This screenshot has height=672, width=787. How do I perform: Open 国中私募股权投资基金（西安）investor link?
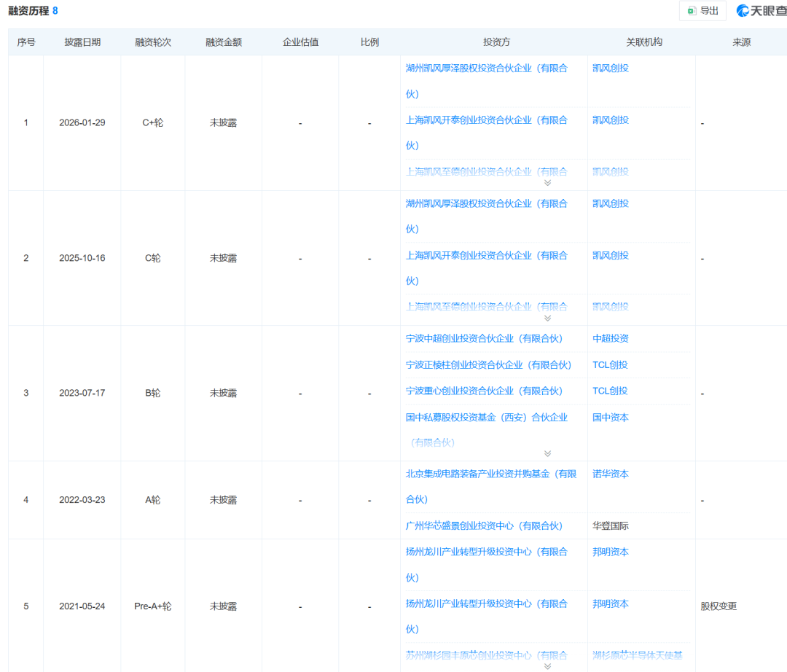tap(486, 418)
